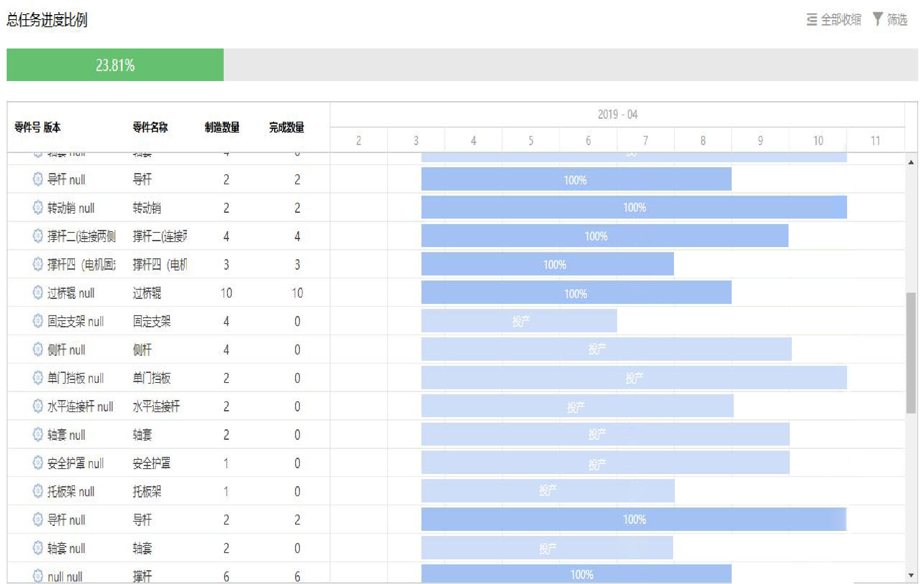
Task: Click gear icon beside 转动销 null
Action: pos(38,207)
